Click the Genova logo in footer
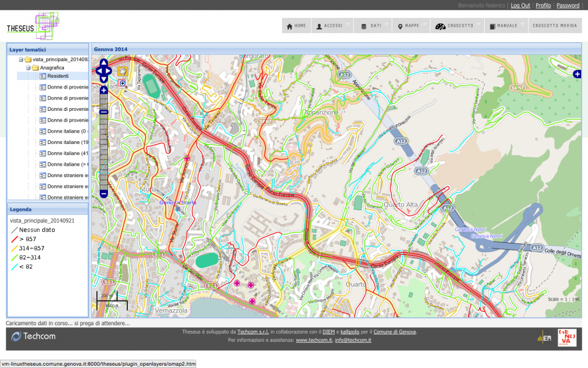 (567, 338)
